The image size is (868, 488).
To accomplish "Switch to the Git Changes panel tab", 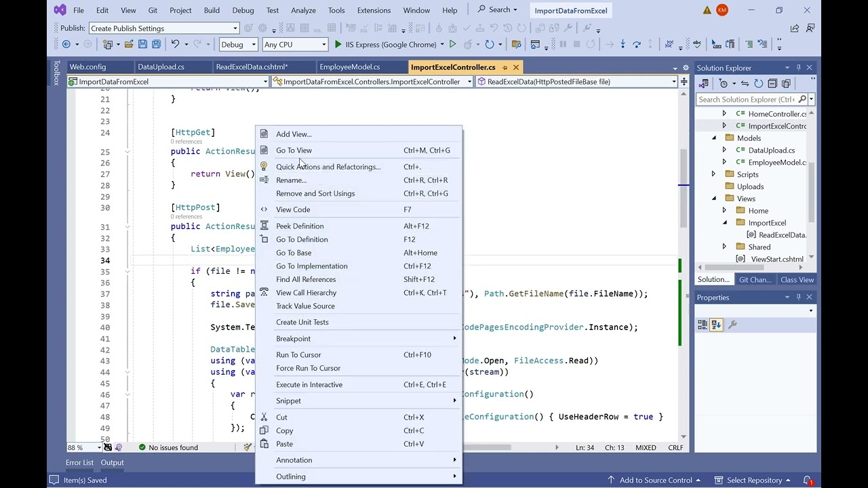I will click(755, 280).
